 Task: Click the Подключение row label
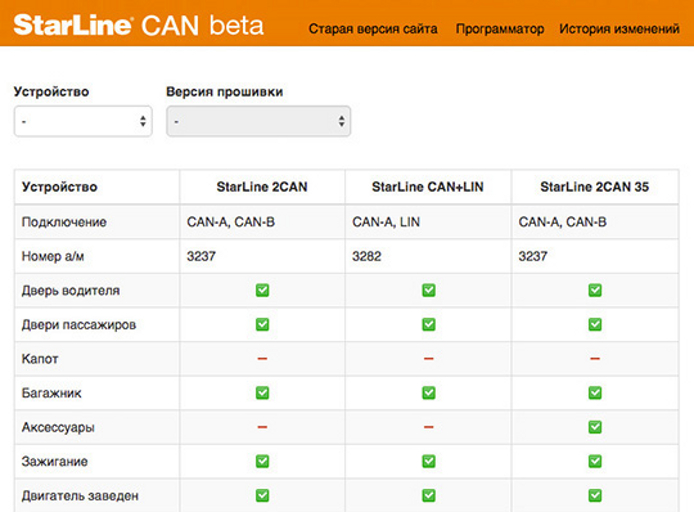pyautogui.click(x=64, y=222)
